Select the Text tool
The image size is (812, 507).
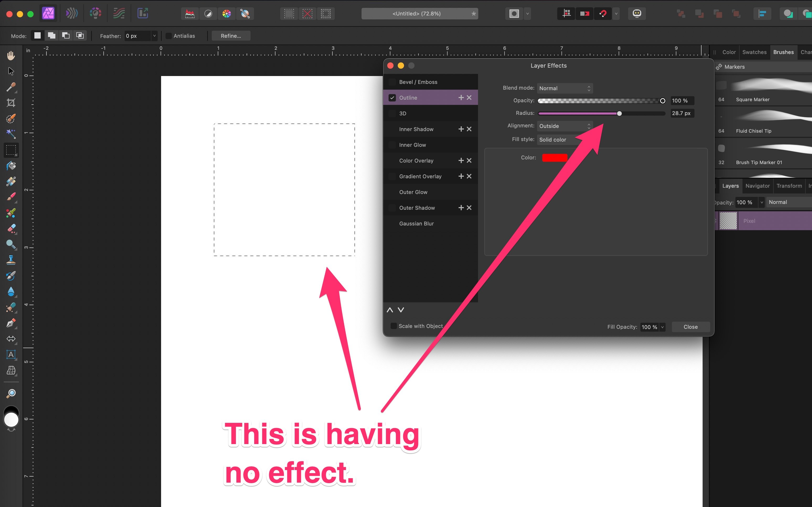(x=11, y=355)
